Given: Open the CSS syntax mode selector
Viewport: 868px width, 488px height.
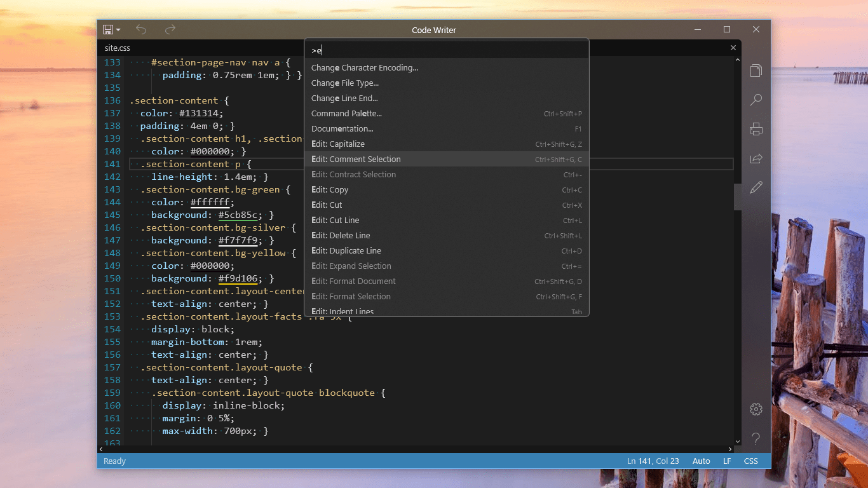Looking at the screenshot, I should [750, 461].
